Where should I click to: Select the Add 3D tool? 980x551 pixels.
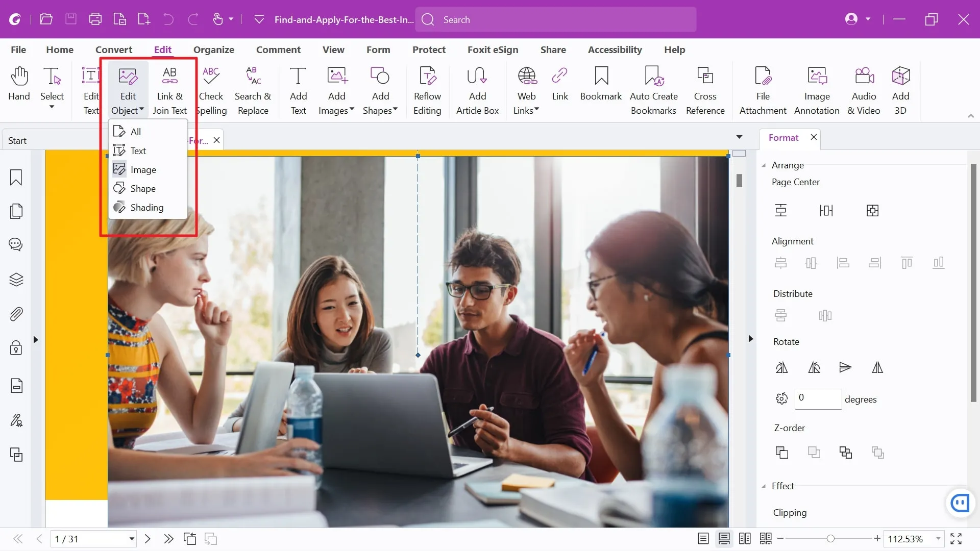tap(900, 88)
